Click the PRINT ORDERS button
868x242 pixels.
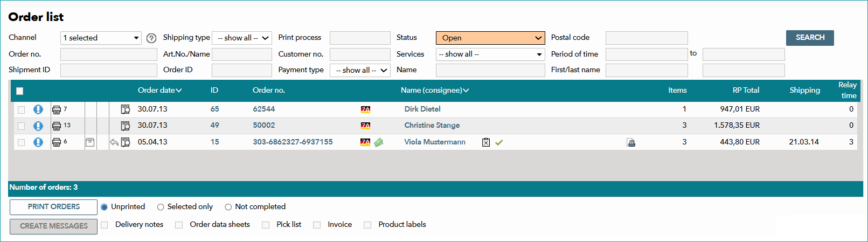click(x=53, y=207)
